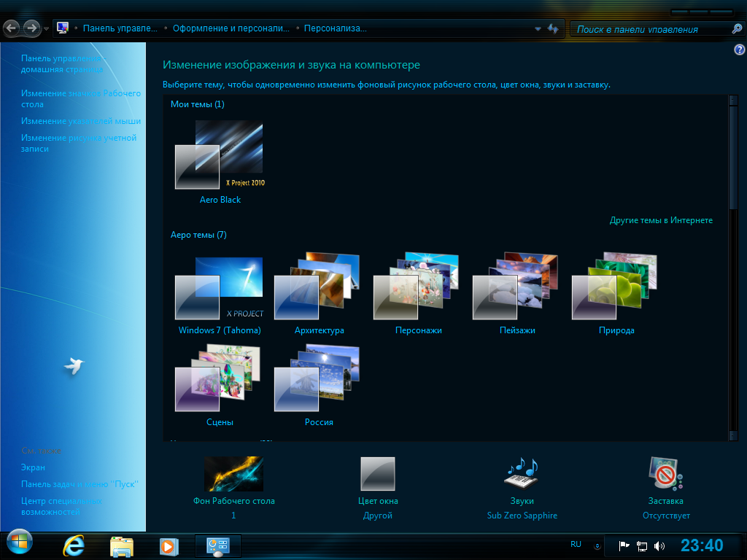747x560 pixels.
Task: Go back with the Back arrow button
Action: click(x=12, y=28)
